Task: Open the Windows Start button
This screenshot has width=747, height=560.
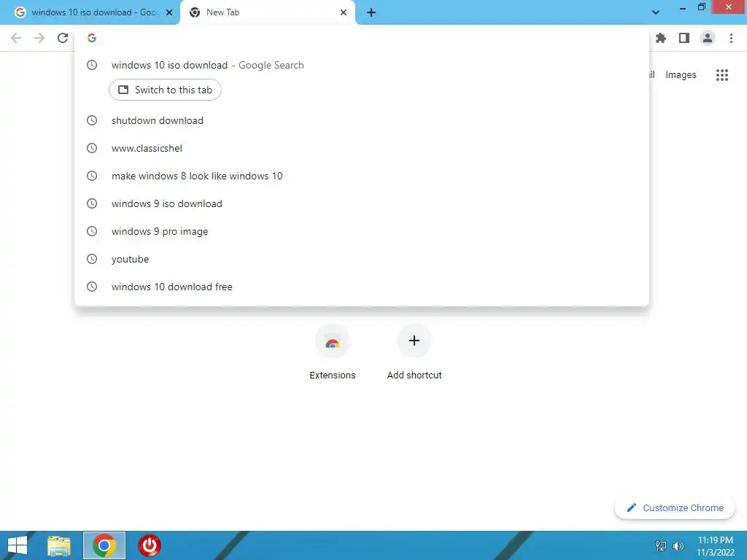Action: tap(18, 545)
